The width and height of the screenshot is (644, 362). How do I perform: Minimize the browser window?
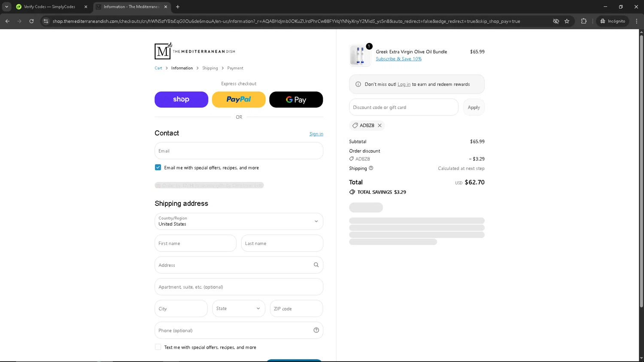605,7
